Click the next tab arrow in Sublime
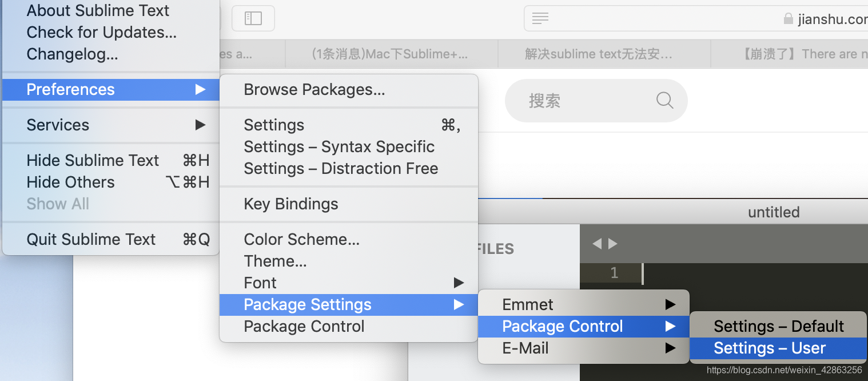Screen dimensions: 868x381 click(613, 244)
